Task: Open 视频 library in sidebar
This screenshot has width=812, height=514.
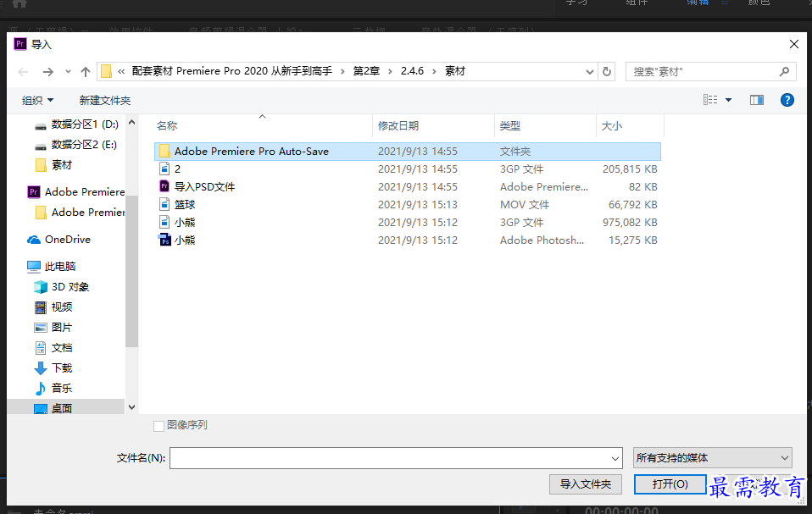Action: (54, 307)
